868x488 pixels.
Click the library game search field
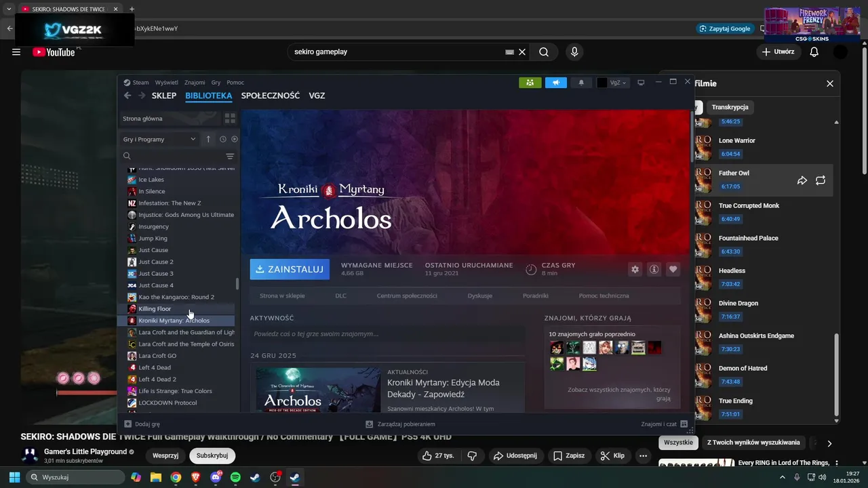click(x=172, y=156)
